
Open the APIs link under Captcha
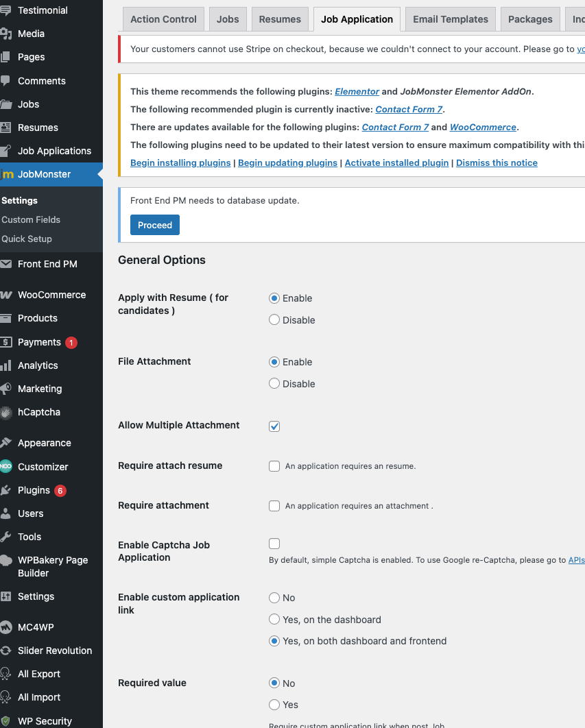tap(577, 560)
